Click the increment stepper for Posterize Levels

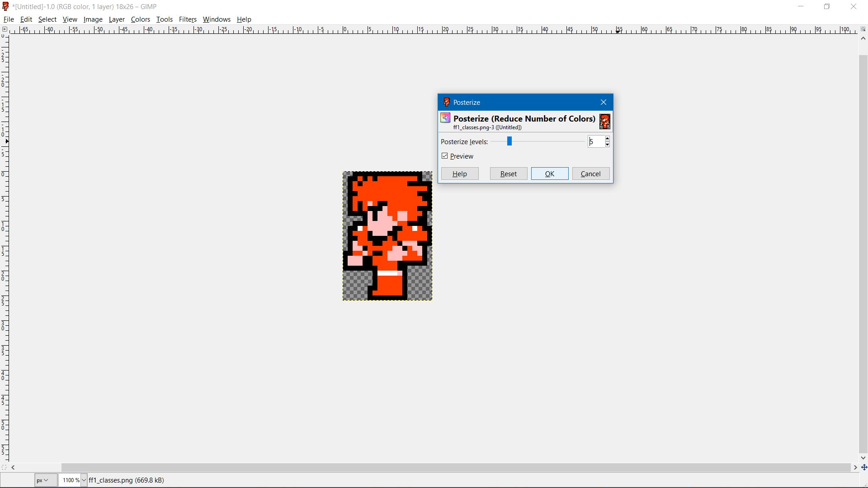click(608, 139)
